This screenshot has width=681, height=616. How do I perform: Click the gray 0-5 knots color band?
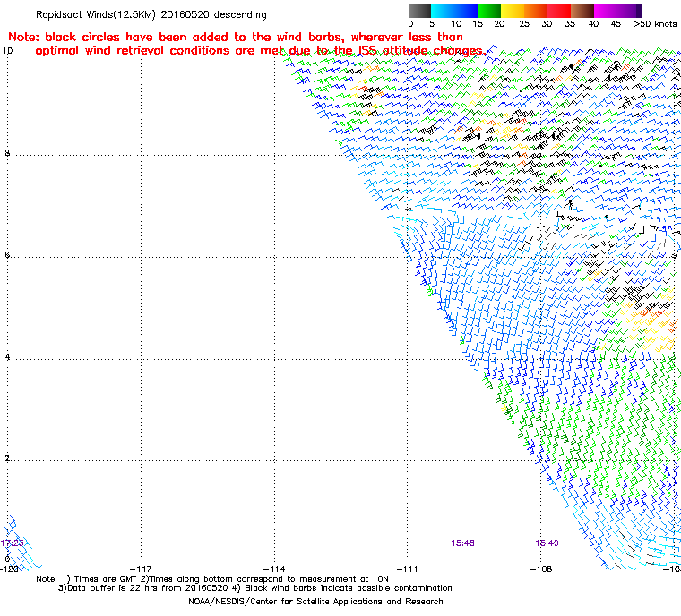(420, 11)
